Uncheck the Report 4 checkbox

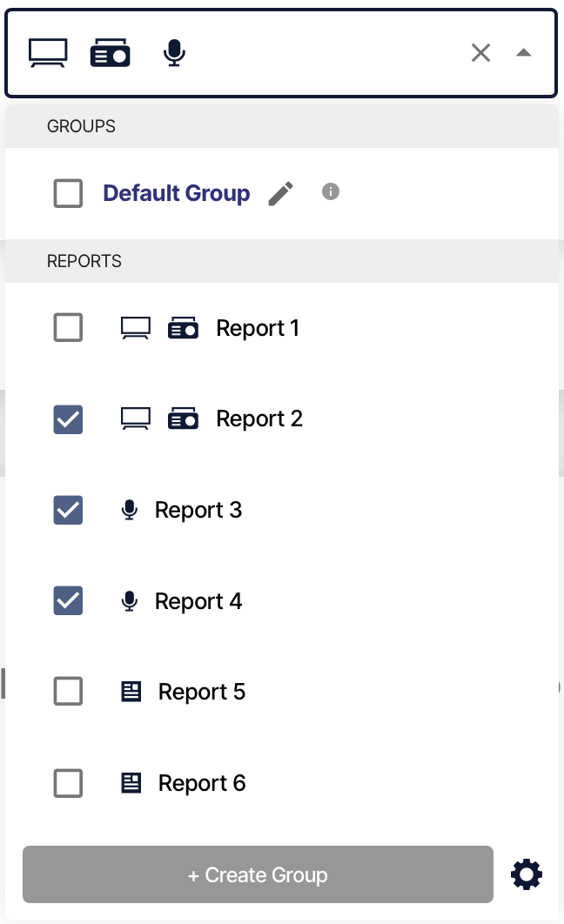(69, 600)
